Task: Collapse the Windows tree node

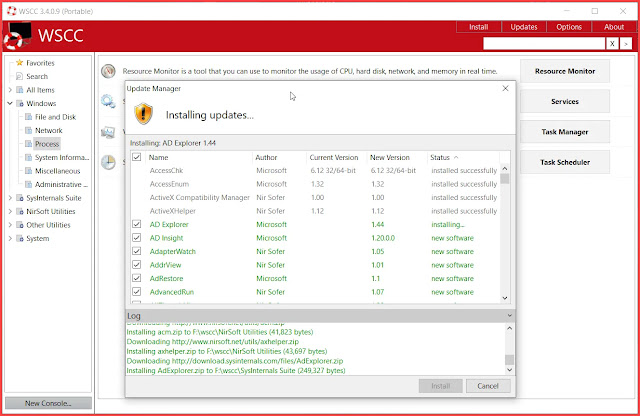Action: (10, 103)
